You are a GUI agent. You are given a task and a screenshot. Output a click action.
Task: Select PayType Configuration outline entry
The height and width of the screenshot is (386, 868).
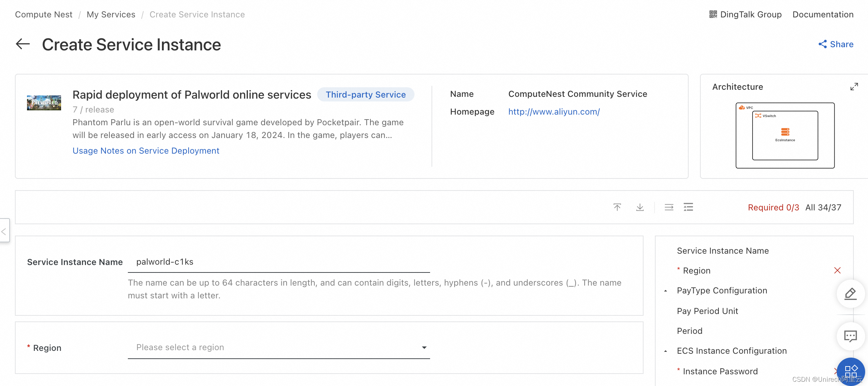click(x=722, y=291)
